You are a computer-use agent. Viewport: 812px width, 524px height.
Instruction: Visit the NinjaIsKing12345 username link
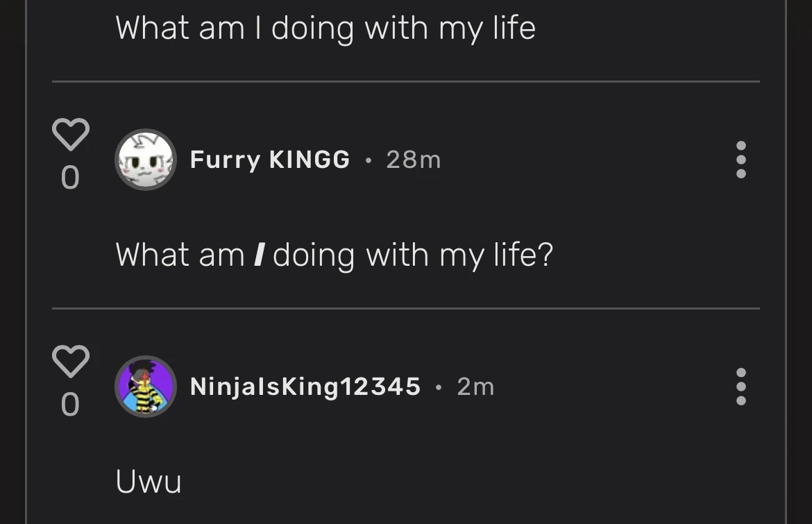[x=305, y=387]
